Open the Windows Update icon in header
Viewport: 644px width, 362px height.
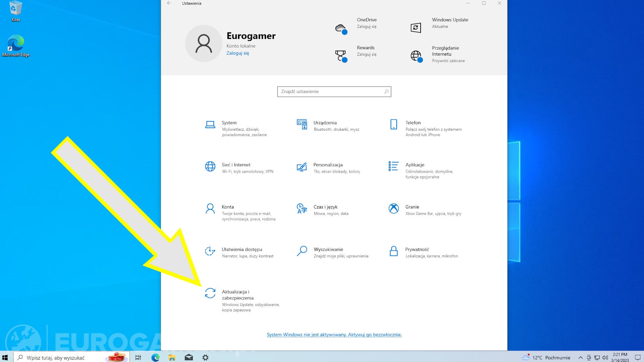tap(416, 27)
